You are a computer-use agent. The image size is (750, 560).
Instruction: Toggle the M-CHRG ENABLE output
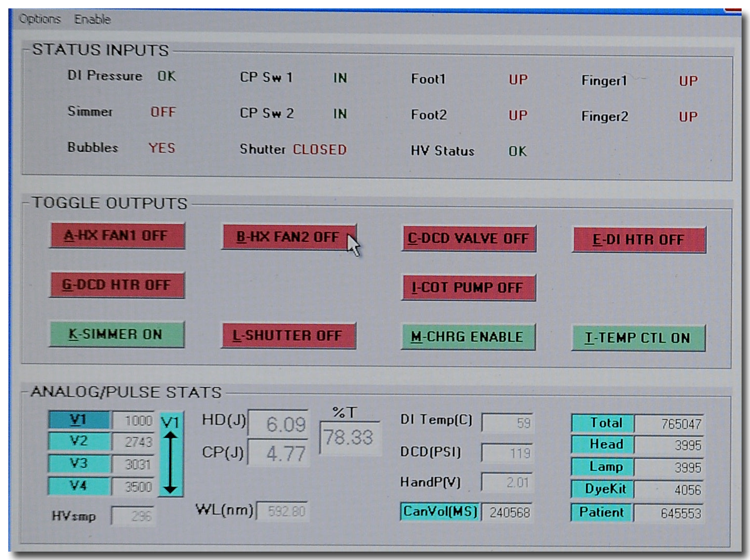tap(468, 337)
